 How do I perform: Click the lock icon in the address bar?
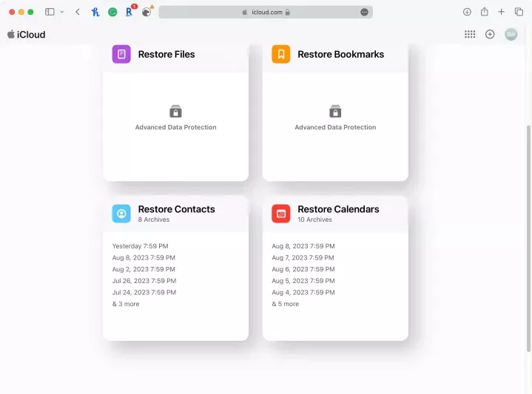click(x=288, y=13)
